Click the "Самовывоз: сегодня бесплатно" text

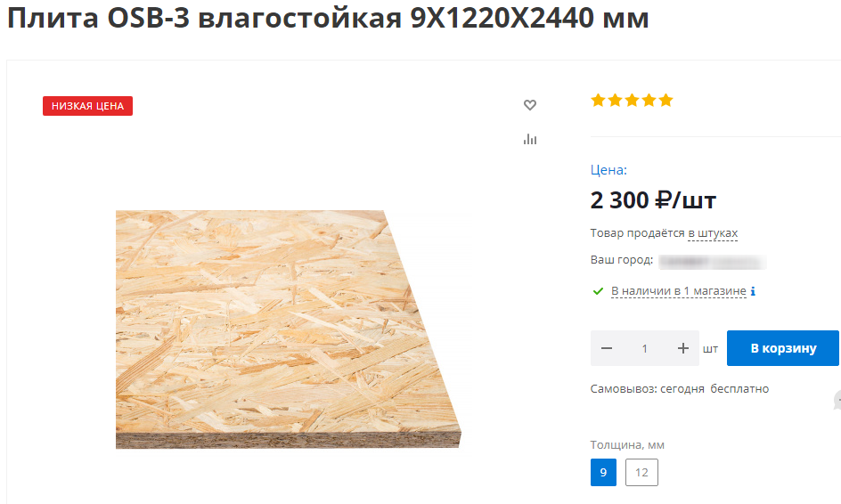coord(680,389)
